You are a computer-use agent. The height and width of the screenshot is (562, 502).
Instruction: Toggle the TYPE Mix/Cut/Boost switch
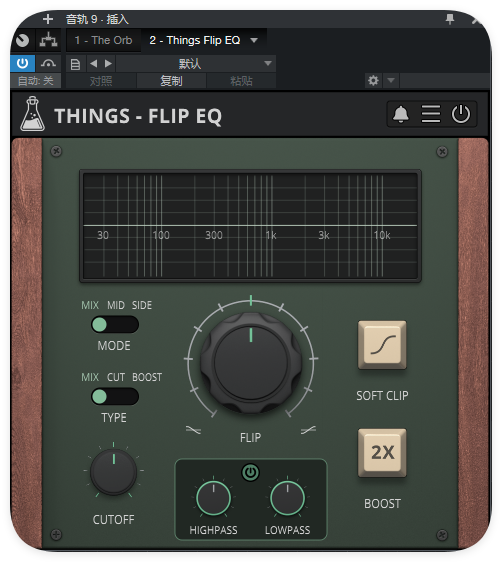click(115, 397)
